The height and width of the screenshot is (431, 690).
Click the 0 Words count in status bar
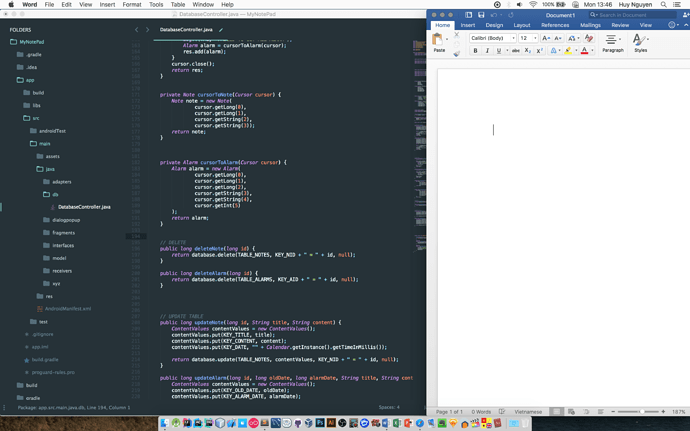[x=481, y=412]
